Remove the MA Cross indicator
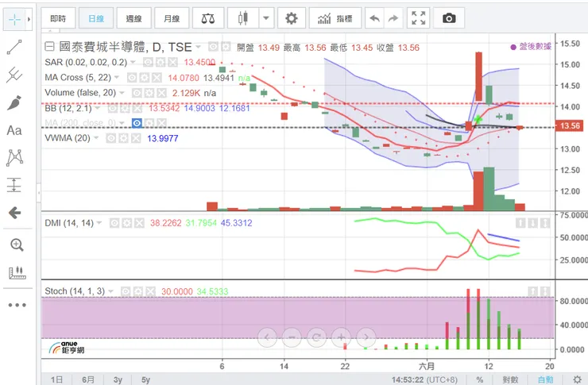Screen dimensions: 588x385 (x=157, y=78)
